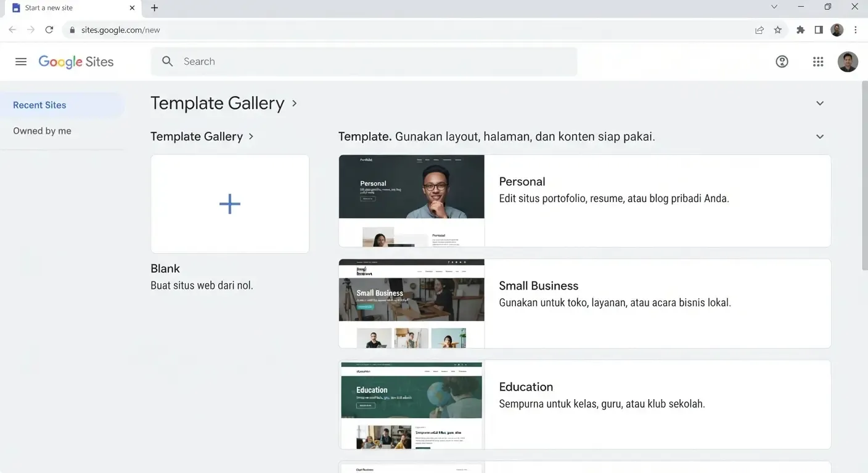This screenshot has width=868, height=473.
Task: Click "Sempurna untuk kelas, guru, atau klub sekolah."
Action: coord(602,404)
